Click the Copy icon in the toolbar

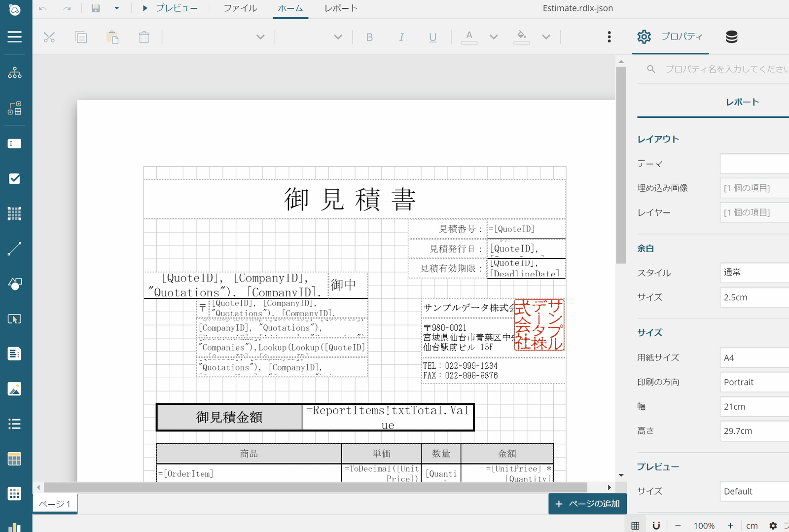point(81,37)
